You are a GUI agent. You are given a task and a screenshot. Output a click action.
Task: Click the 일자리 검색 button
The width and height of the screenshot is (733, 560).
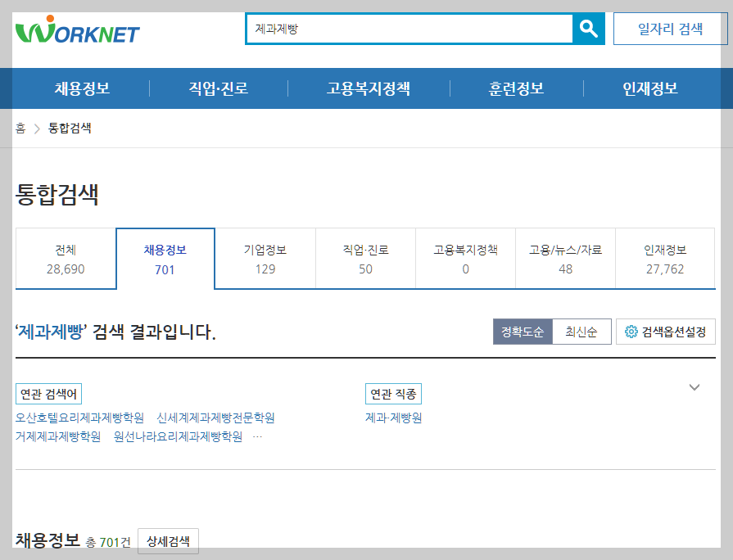coord(670,27)
